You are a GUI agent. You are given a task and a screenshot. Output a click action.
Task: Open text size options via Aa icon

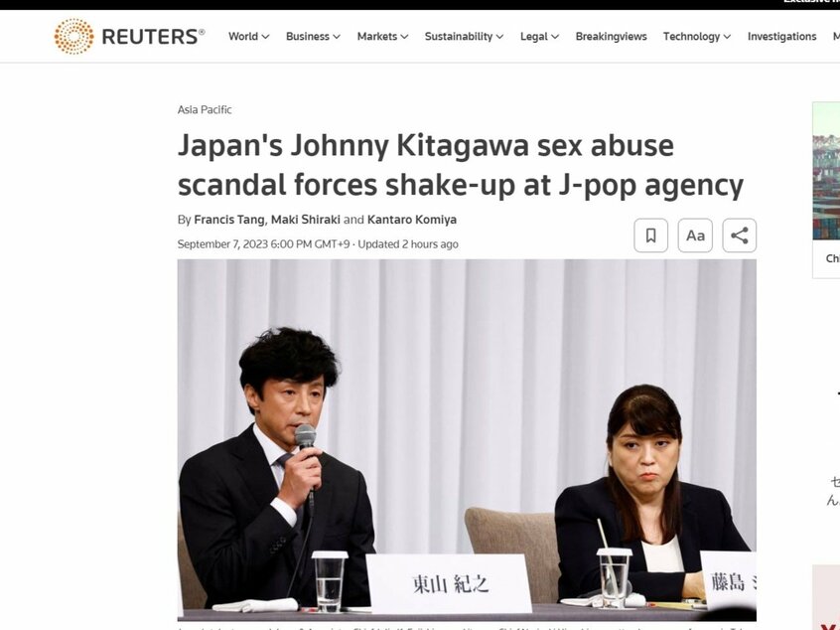(x=695, y=236)
